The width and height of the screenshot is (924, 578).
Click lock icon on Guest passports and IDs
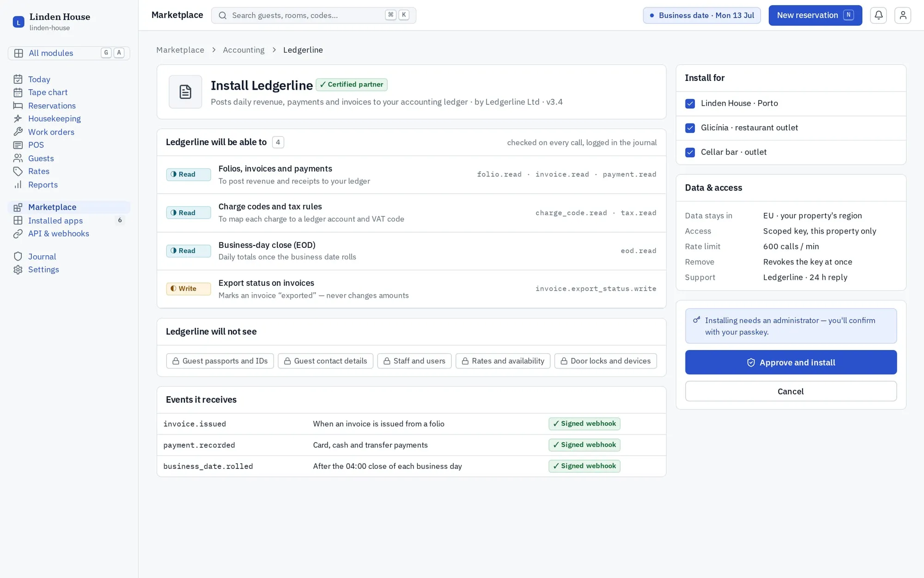point(176,361)
